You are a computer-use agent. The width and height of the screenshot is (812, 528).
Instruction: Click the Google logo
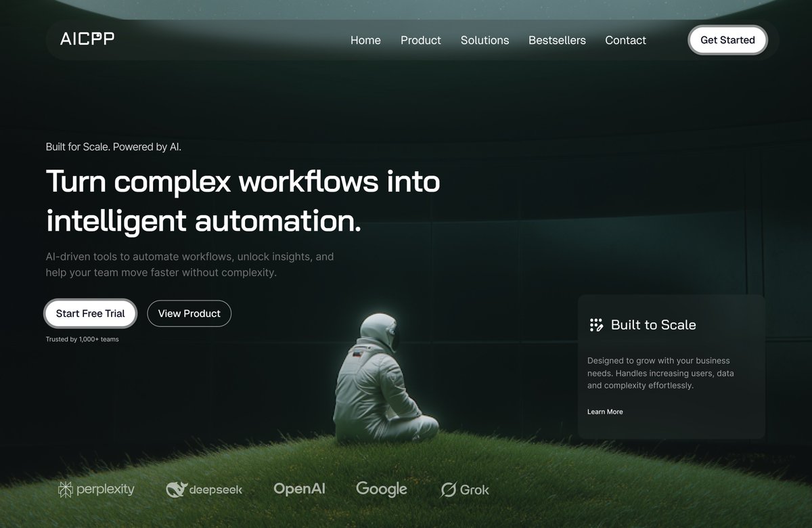click(382, 489)
